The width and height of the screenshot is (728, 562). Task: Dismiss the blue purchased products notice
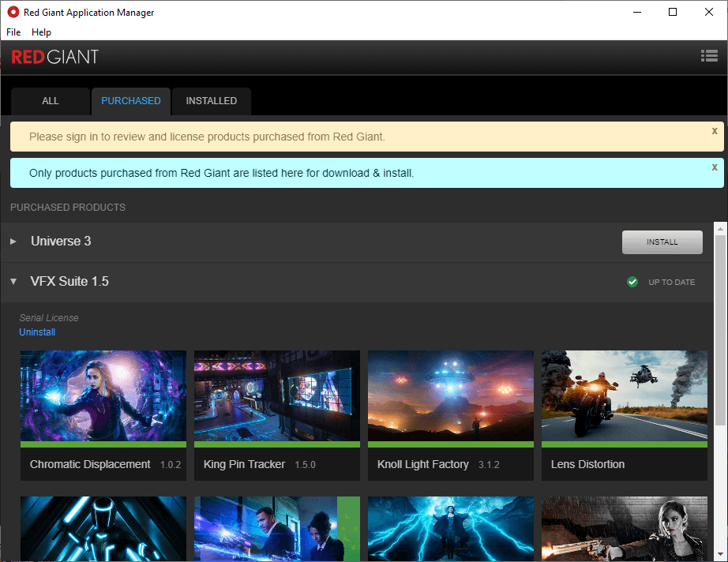[715, 167]
